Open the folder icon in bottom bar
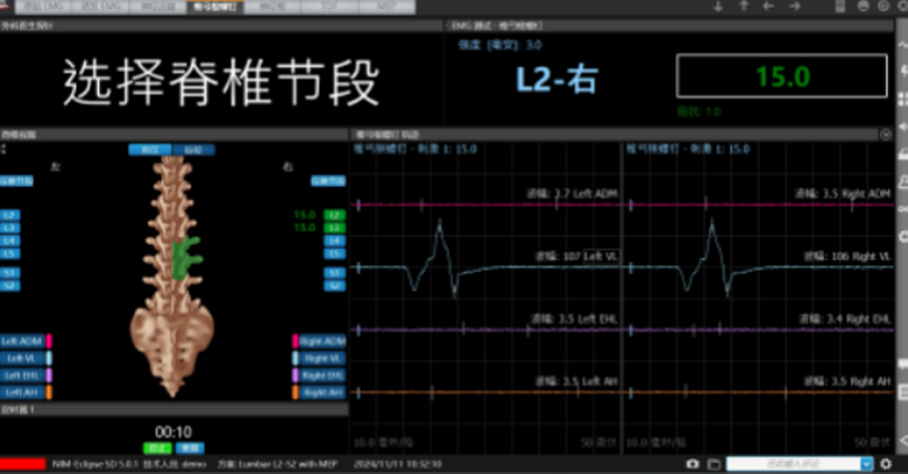This screenshot has height=474, width=908. click(713, 464)
